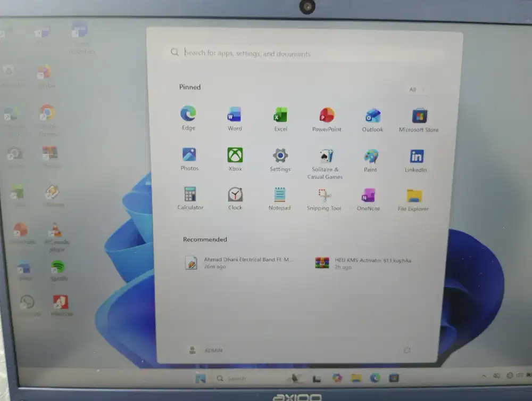Launch the Excel app
This screenshot has height=401, width=532.
280,114
